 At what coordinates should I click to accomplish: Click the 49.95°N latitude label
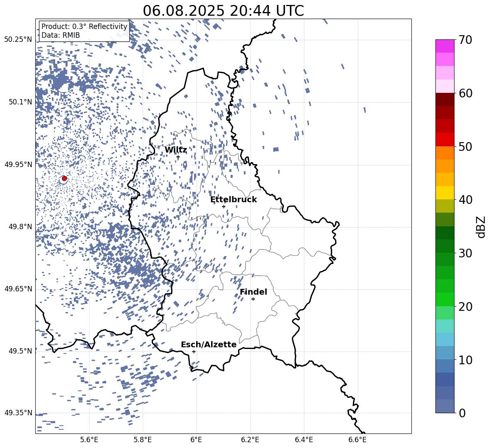pyautogui.click(x=18, y=165)
